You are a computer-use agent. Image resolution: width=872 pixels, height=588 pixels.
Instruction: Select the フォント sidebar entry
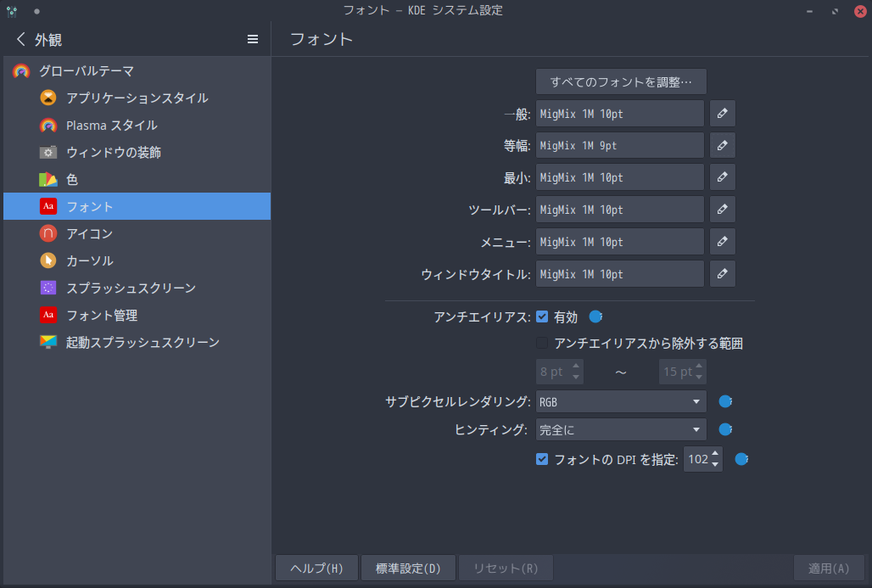coord(137,206)
